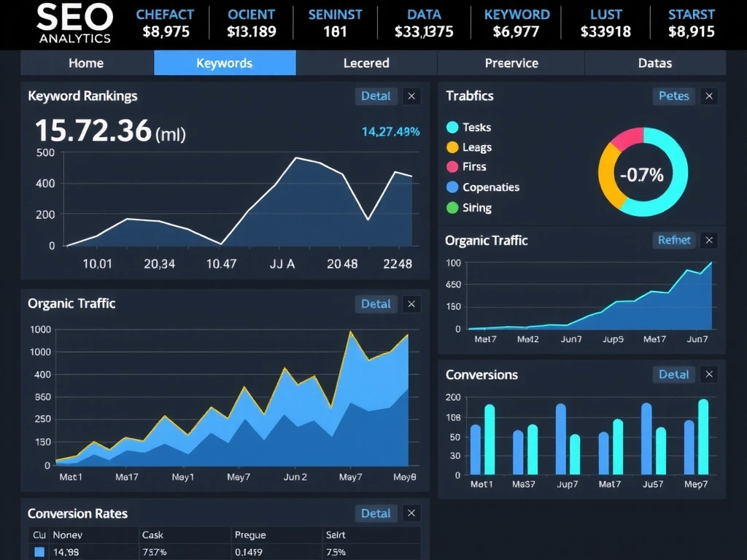The image size is (747, 560).
Task: Click the green Siring legend dot
Action: coord(452,208)
